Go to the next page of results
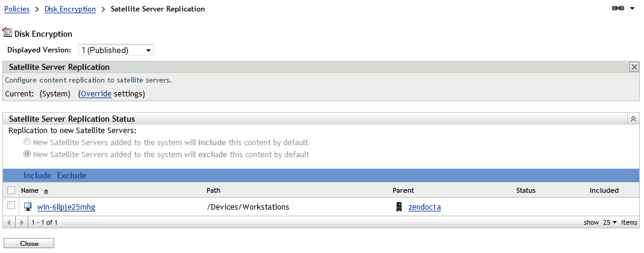Screen dimensions: 644x253 click(x=22, y=222)
